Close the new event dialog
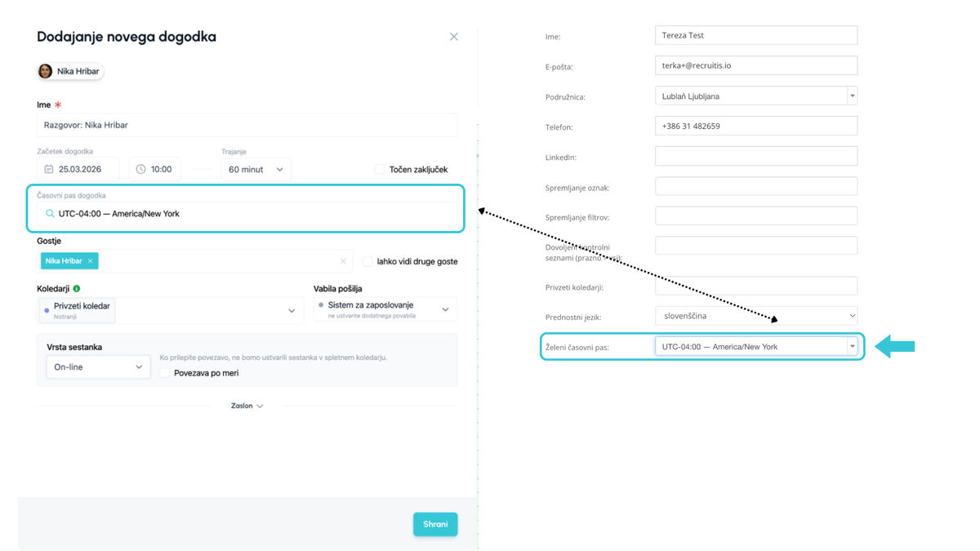This screenshot has height=551, width=980. coord(454,37)
